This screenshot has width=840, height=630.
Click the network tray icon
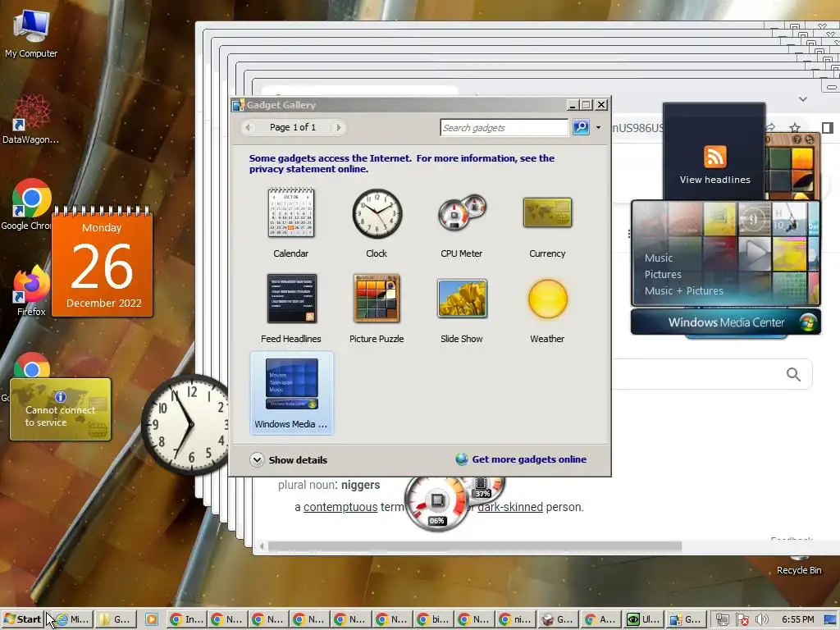tap(723, 619)
